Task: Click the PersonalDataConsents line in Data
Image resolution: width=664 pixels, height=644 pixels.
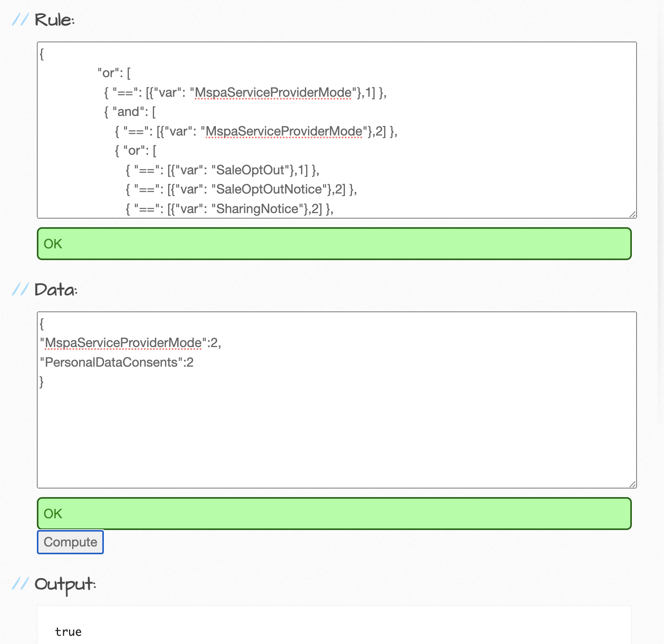Action: coord(116,362)
